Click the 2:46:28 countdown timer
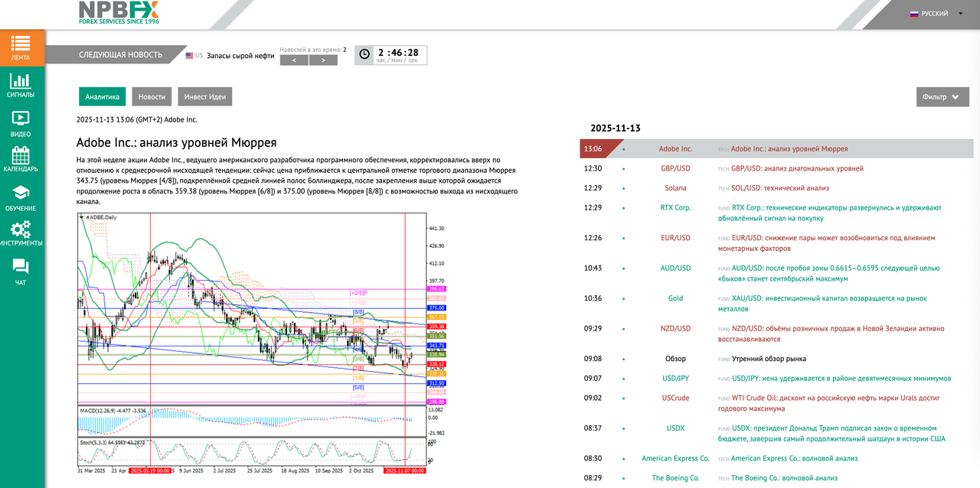Screen dimensions: 980x488 coord(398,53)
